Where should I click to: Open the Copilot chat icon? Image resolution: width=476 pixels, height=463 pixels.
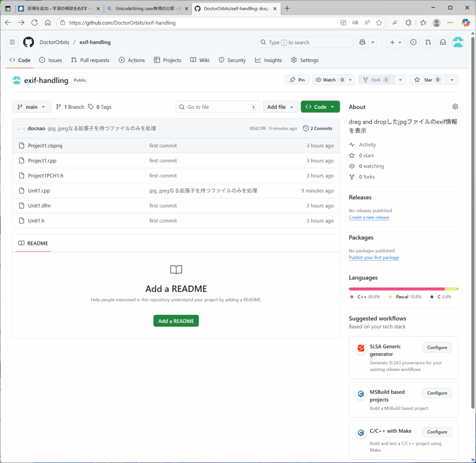[x=362, y=42]
